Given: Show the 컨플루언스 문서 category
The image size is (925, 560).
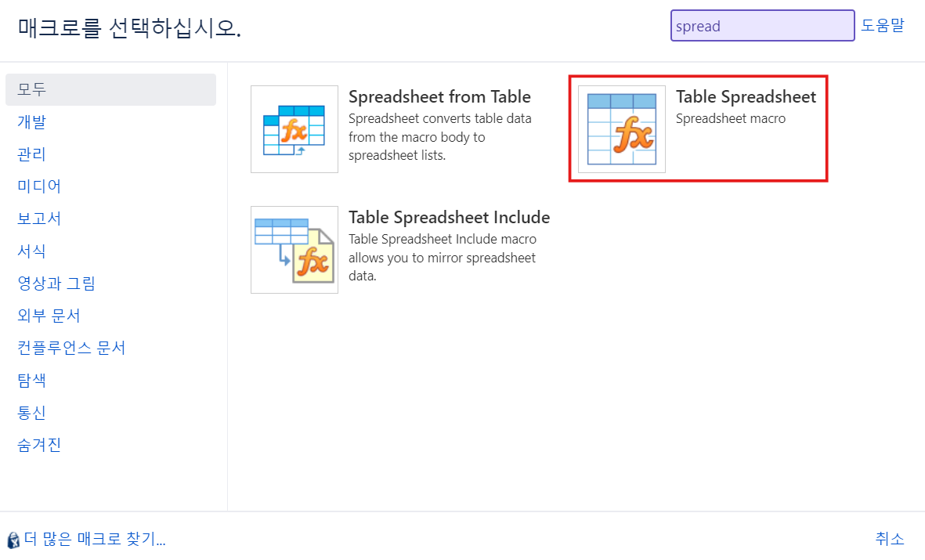Looking at the screenshot, I should click(x=71, y=348).
